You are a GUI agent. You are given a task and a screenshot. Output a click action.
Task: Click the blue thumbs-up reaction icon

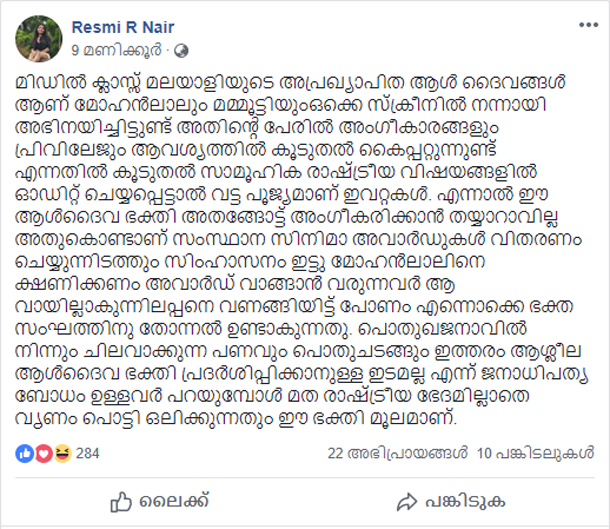pyautogui.click(x=25, y=454)
